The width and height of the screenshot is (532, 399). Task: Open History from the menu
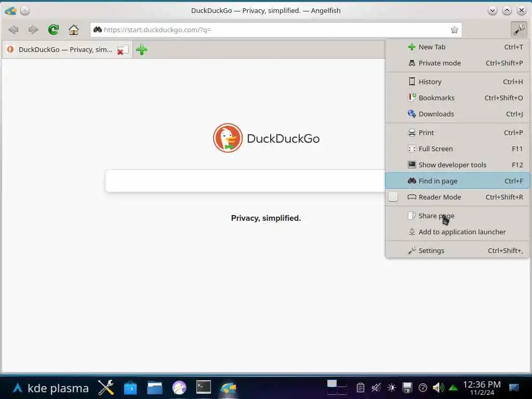(457, 82)
